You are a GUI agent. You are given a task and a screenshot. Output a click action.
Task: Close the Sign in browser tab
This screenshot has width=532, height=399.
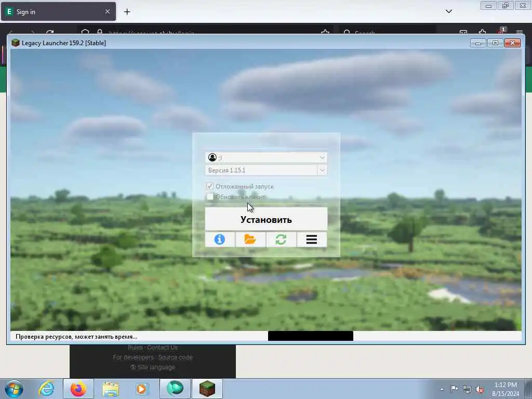tap(107, 11)
